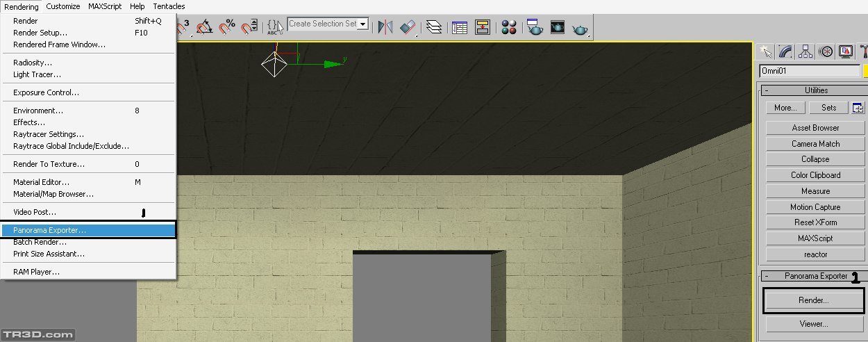
Task: Click the Asset Browser utility button
Action: pyautogui.click(x=815, y=128)
